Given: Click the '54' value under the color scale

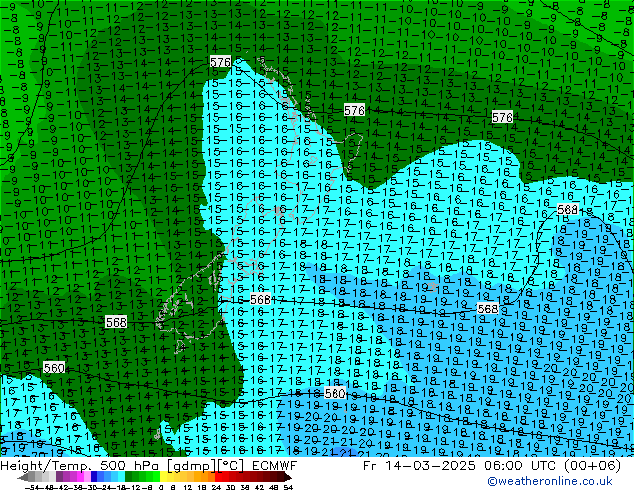Looking at the screenshot, I should click(x=288, y=488).
